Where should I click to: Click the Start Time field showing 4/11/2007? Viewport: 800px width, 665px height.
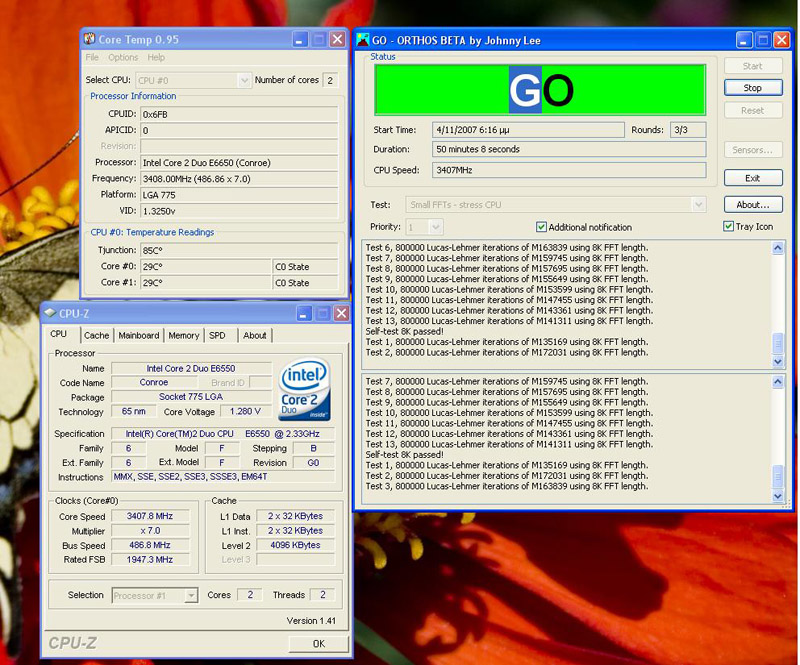528,130
